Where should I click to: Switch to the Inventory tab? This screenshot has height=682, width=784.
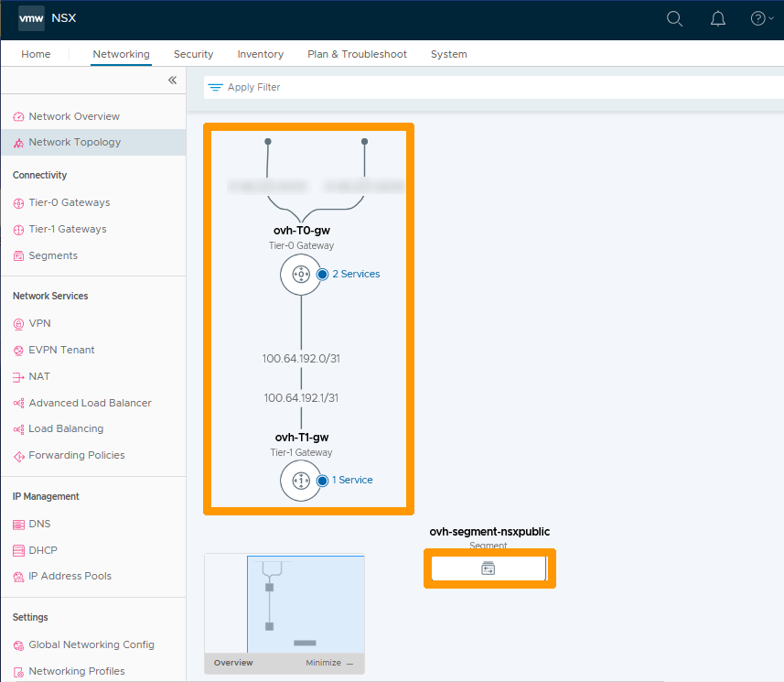point(260,54)
